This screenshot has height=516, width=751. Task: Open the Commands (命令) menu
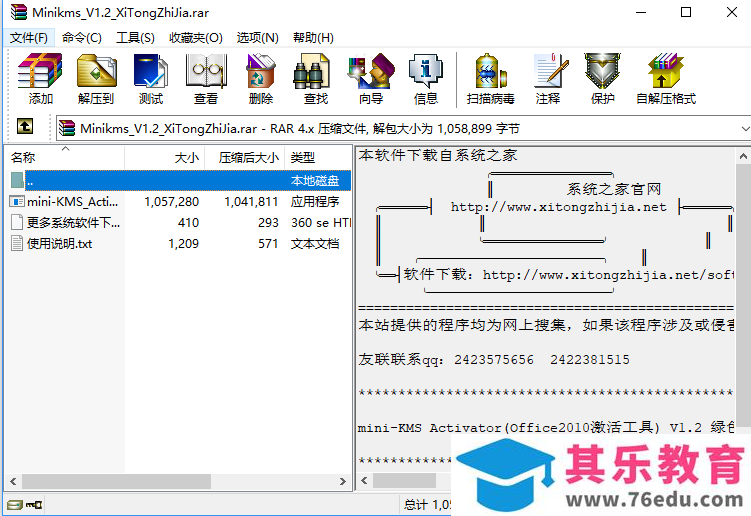tap(82, 37)
